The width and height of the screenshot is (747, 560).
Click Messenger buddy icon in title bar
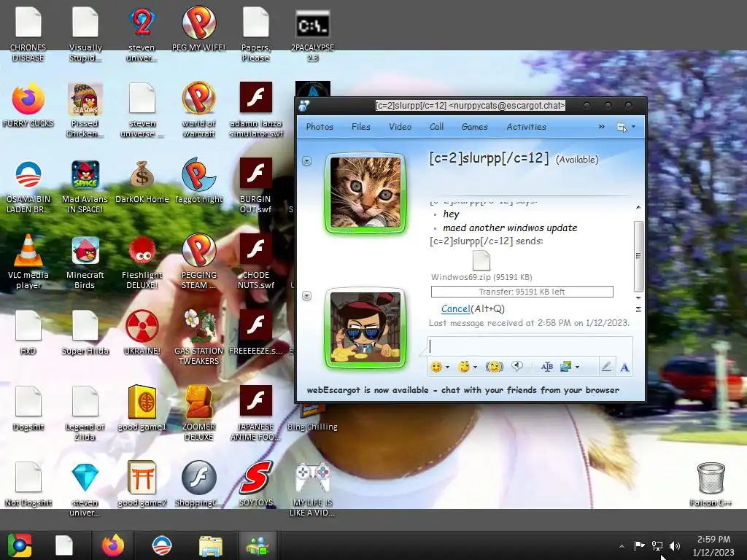pyautogui.click(x=304, y=106)
